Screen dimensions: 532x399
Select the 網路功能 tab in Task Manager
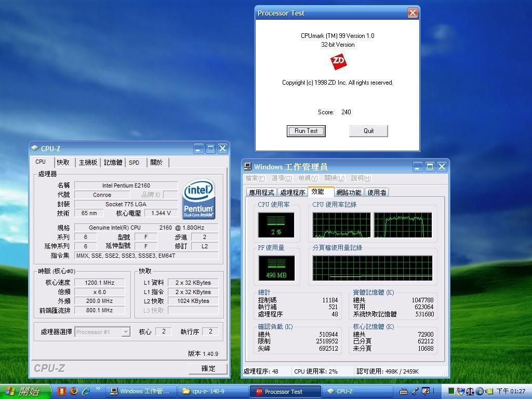(x=348, y=193)
